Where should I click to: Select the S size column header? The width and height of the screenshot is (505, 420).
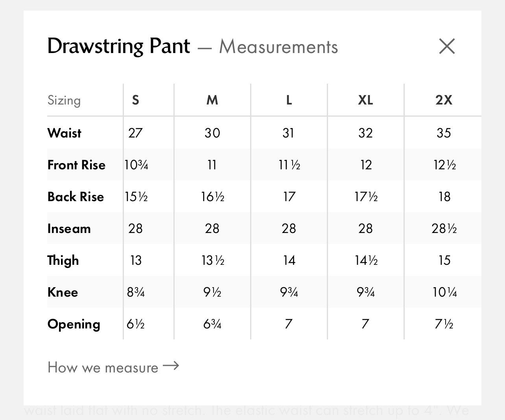click(136, 100)
